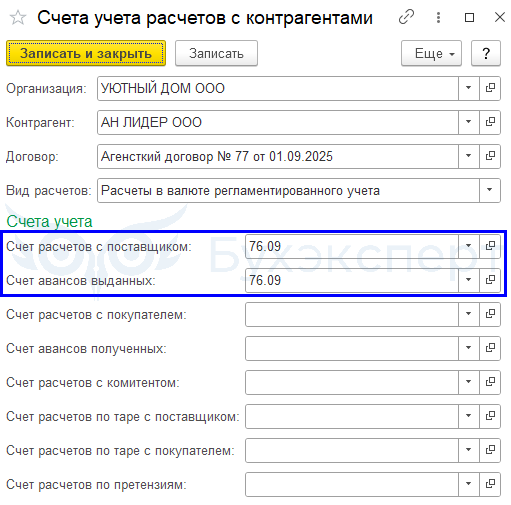This screenshot has height=505, width=511.
Task: Open the Еще menu
Action: 431,53
